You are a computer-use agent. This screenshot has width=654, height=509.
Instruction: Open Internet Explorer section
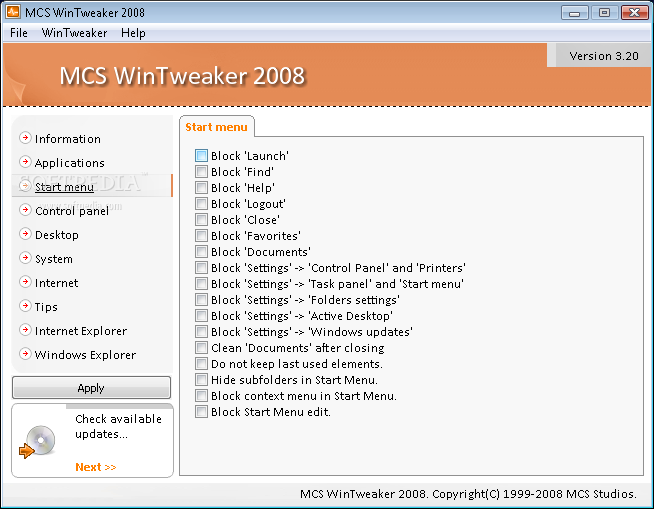click(x=81, y=331)
